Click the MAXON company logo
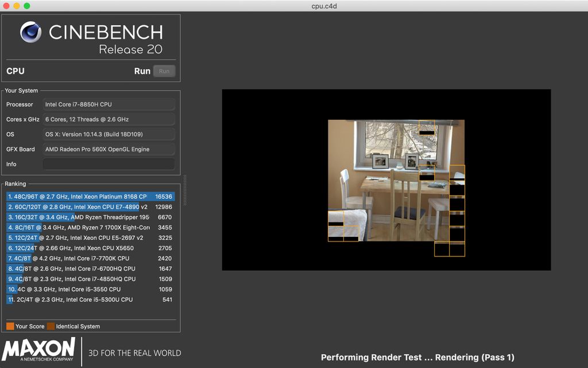 point(38,350)
